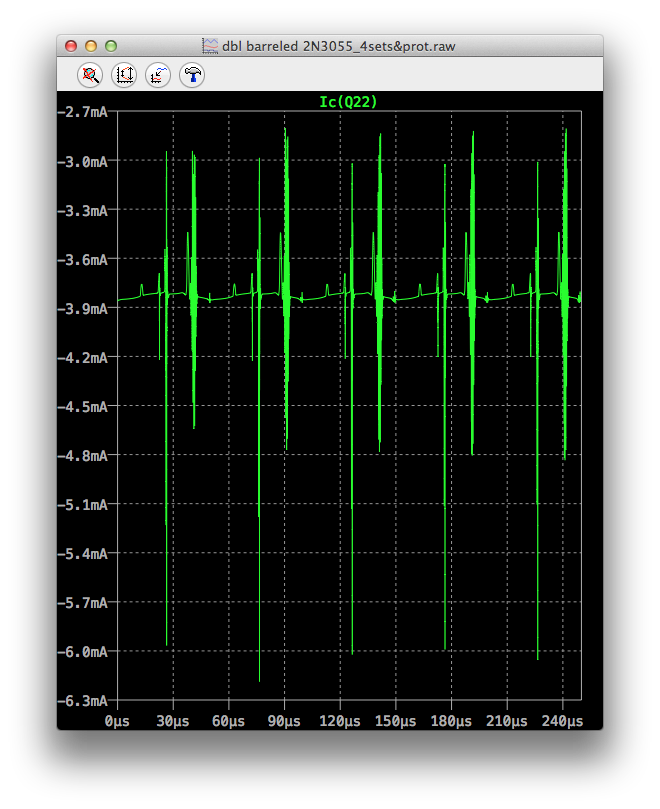Viewport: 660px width, 809px height.
Task: Click the zoom-to-fit magnifier toolbar icon
Action: [90, 75]
